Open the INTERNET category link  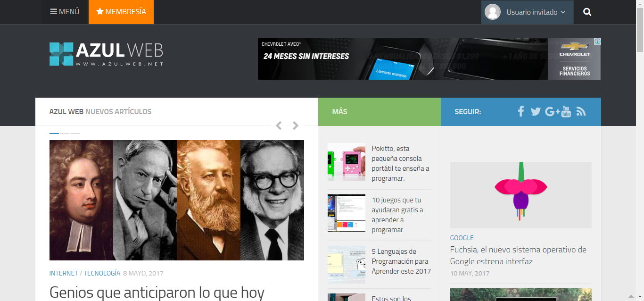pos(64,273)
